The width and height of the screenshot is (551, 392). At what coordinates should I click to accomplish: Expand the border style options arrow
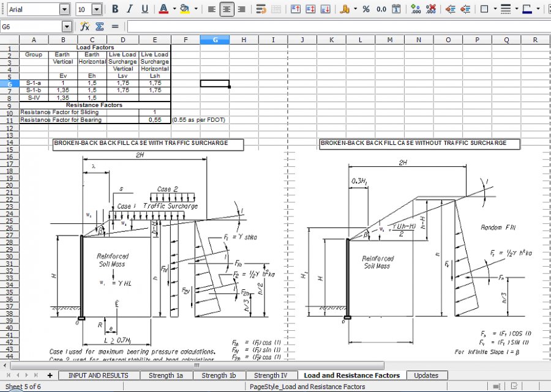(517, 9)
